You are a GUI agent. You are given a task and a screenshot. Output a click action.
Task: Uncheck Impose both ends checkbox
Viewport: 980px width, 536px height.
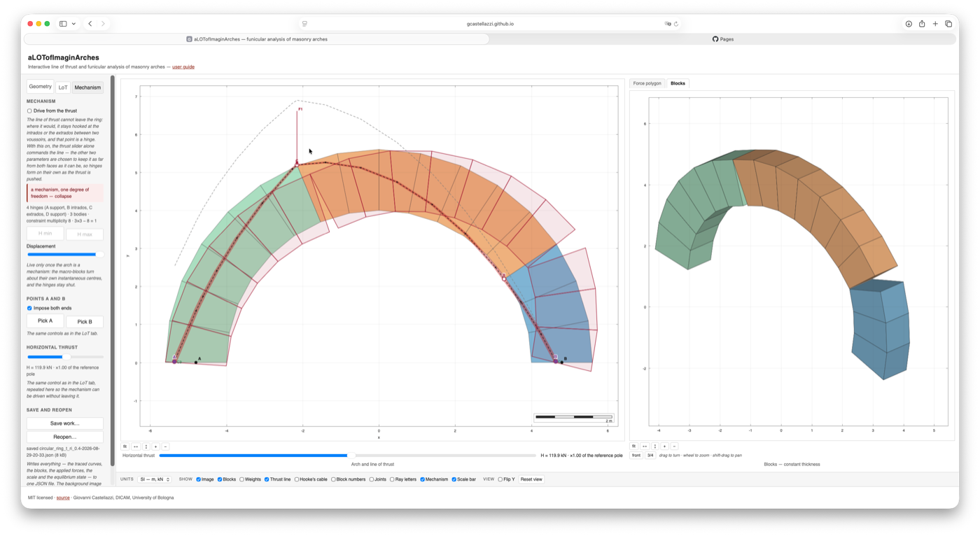click(29, 308)
